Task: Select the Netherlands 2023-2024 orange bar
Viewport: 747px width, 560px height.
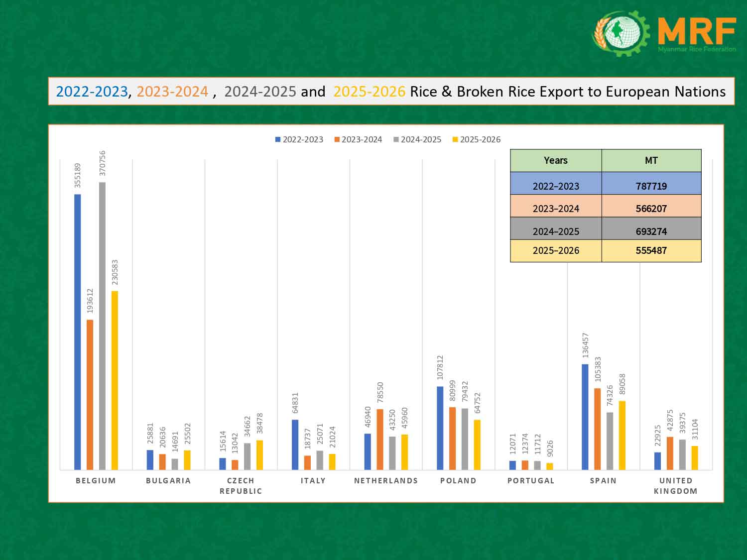Action: point(380,440)
